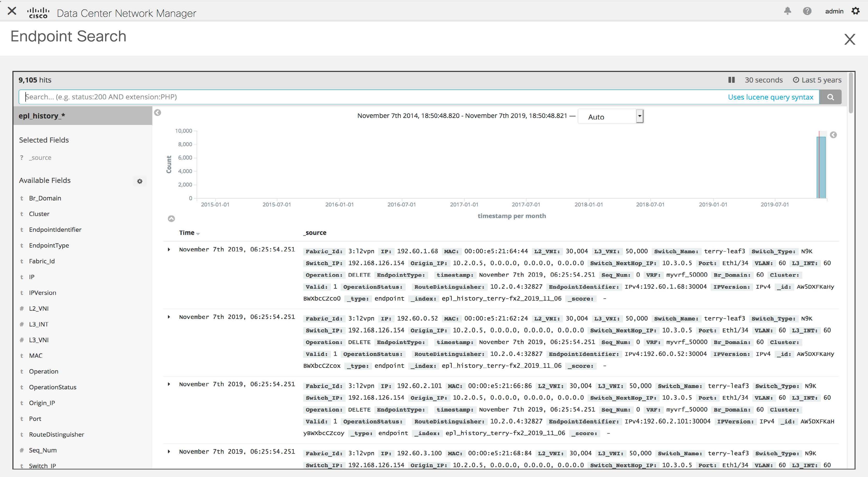Screen dimensions: 868x477
Task: Select the Br_Domain field
Action: pyautogui.click(x=45, y=198)
